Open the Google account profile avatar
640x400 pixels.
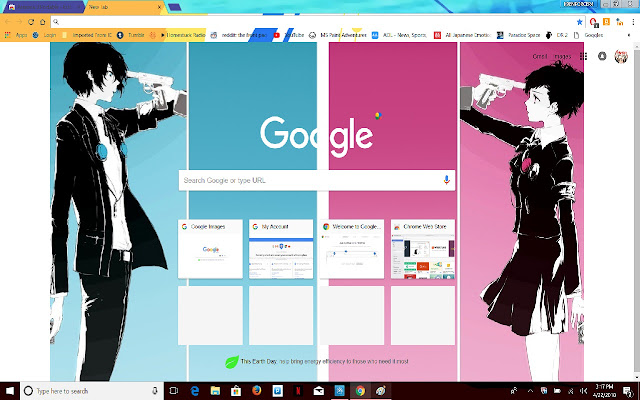(x=621, y=56)
